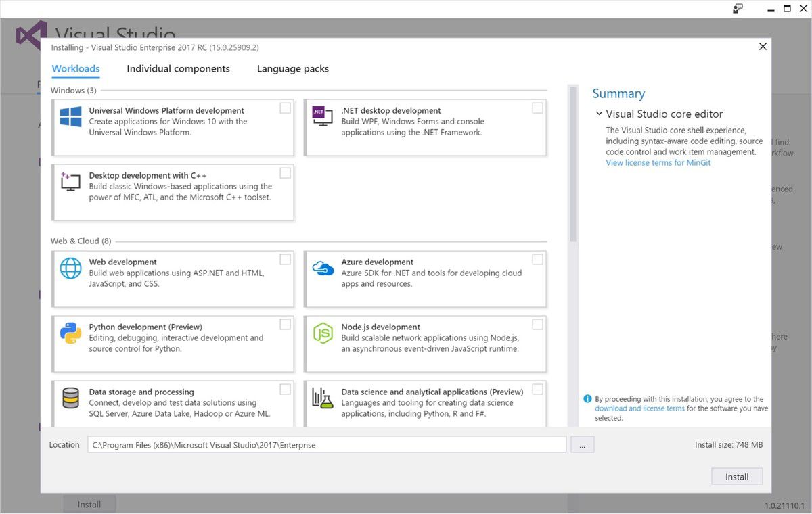Click the Universal Windows Platform Windows logo icon
Viewport: 812px width, 514px height.
70,116
